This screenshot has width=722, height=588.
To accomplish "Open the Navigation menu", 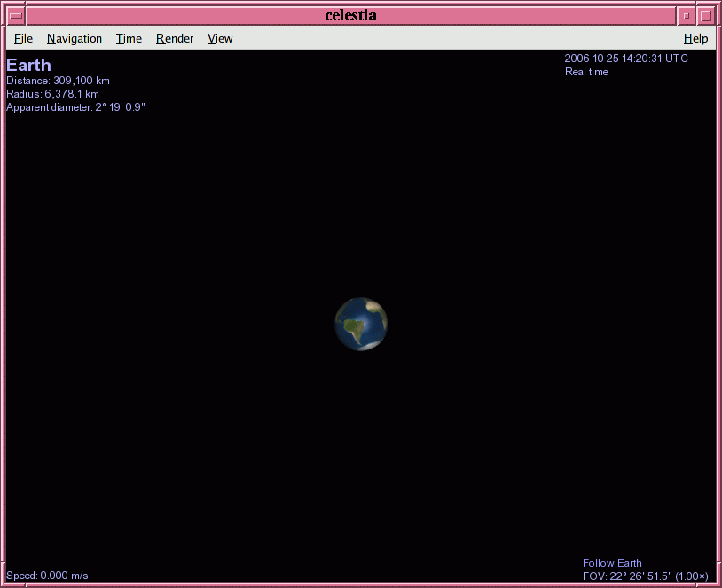I will point(75,38).
